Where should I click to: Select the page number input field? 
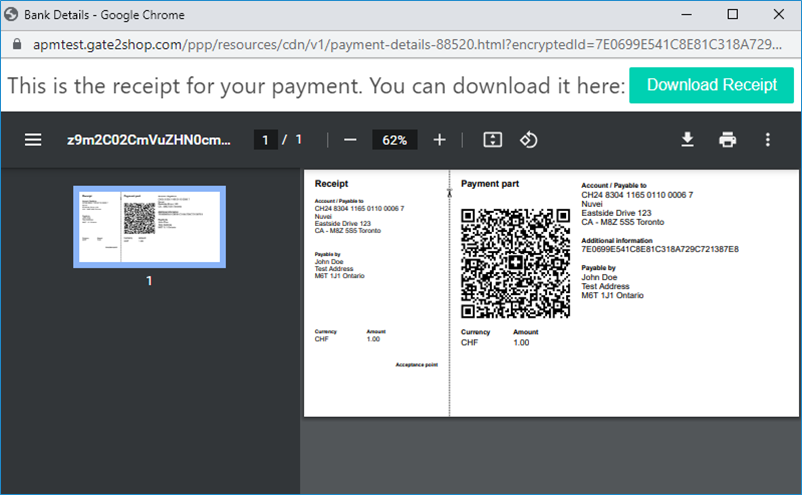pyautogui.click(x=265, y=140)
